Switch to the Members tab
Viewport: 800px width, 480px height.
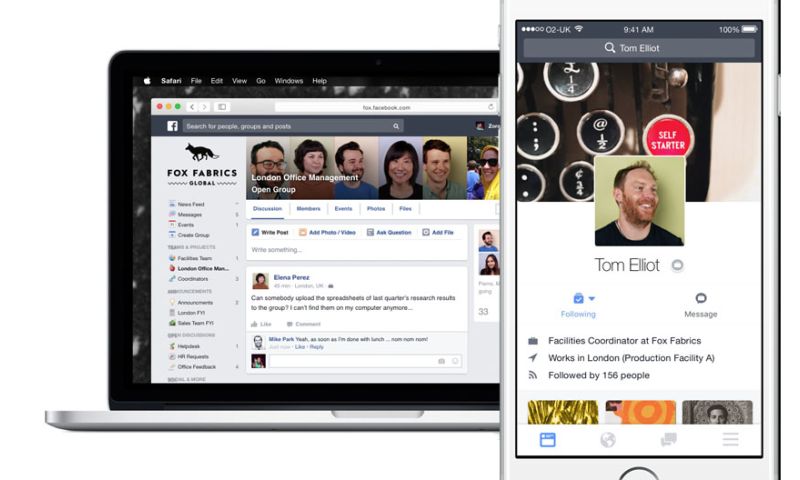[308, 209]
